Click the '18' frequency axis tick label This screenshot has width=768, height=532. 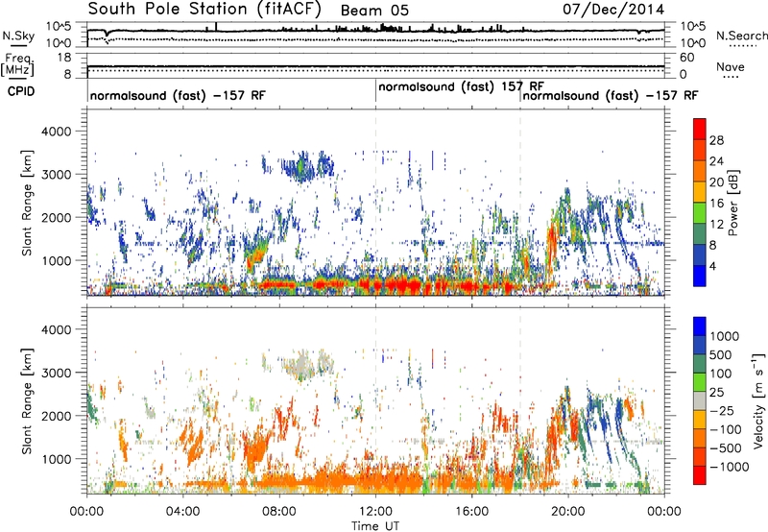click(64, 58)
